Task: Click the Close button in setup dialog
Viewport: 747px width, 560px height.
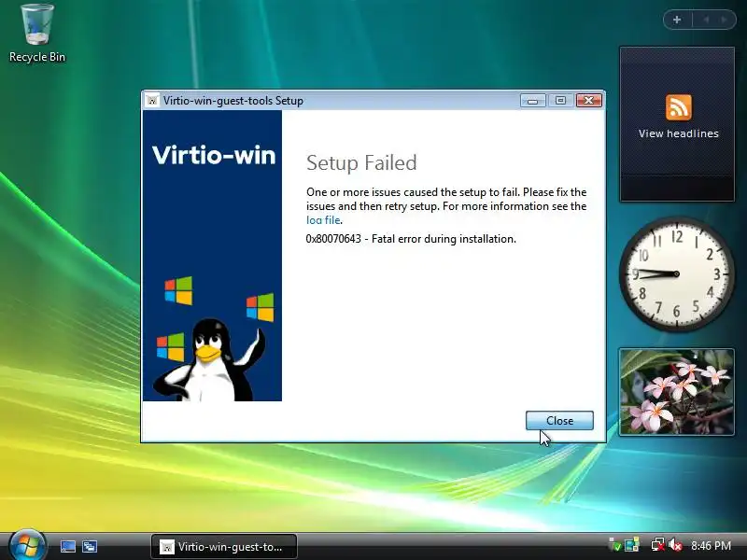Action: tap(559, 421)
